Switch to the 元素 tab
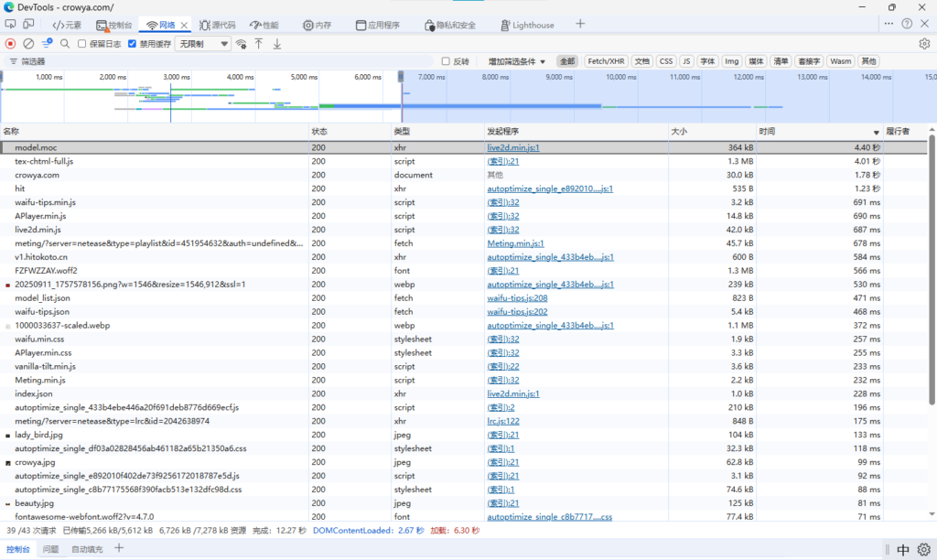This screenshot has width=937, height=560. (x=67, y=25)
